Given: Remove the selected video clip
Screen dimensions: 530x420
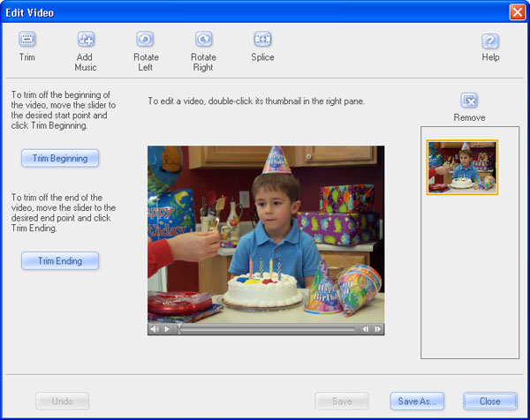Looking at the screenshot, I should click(469, 101).
